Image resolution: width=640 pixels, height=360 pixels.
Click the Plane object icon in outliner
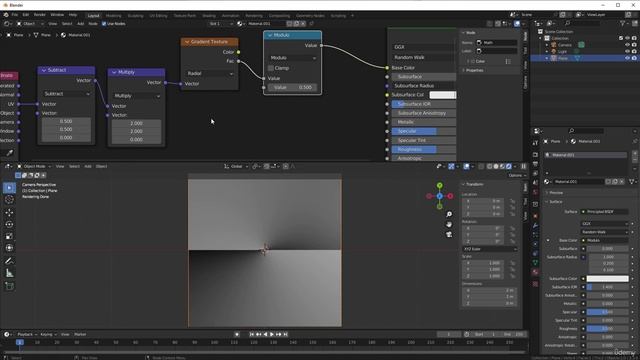click(554, 58)
